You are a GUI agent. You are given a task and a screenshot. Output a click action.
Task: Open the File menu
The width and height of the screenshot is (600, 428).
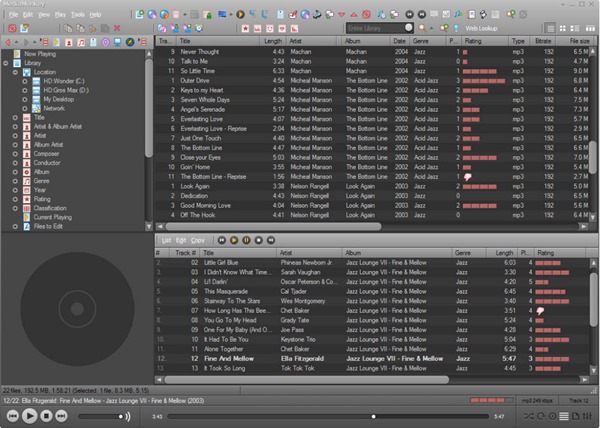[x=13, y=15]
